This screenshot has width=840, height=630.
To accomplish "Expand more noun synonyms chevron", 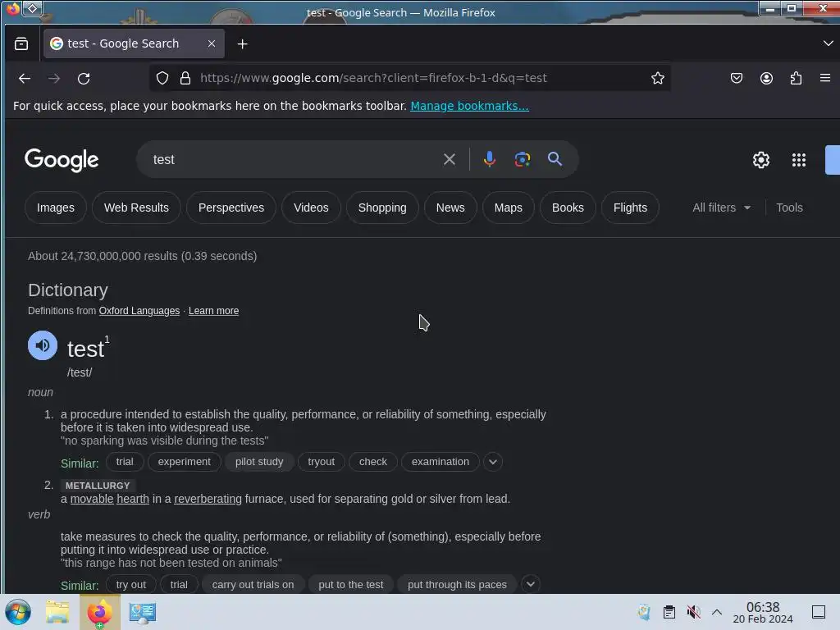I will 493,462.
